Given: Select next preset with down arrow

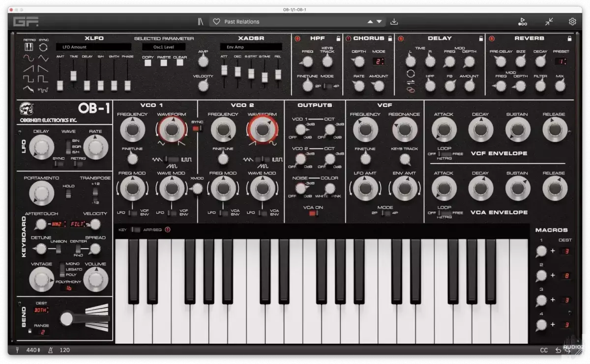Looking at the screenshot, I should pyautogui.click(x=379, y=22).
